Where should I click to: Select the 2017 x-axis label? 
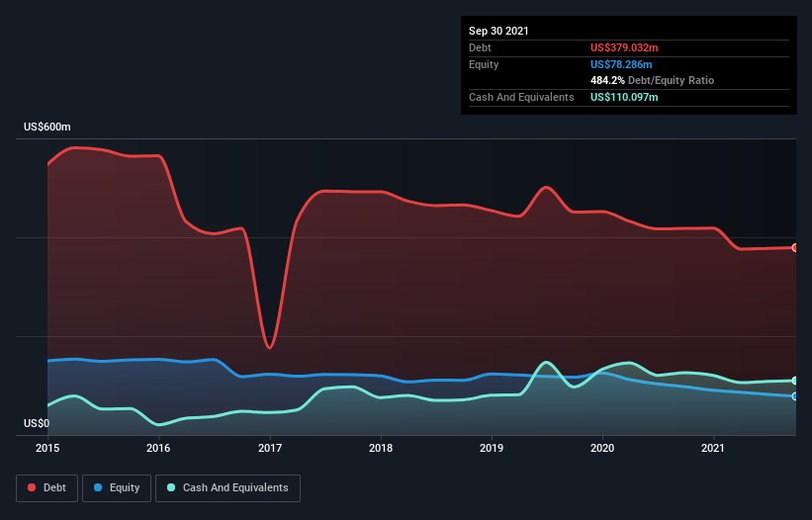click(x=270, y=448)
